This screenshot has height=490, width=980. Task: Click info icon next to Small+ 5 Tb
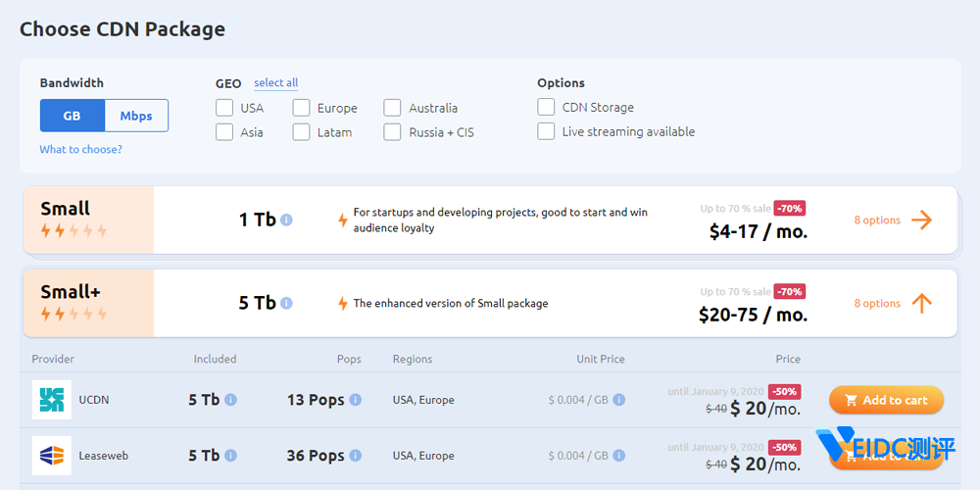tap(286, 304)
